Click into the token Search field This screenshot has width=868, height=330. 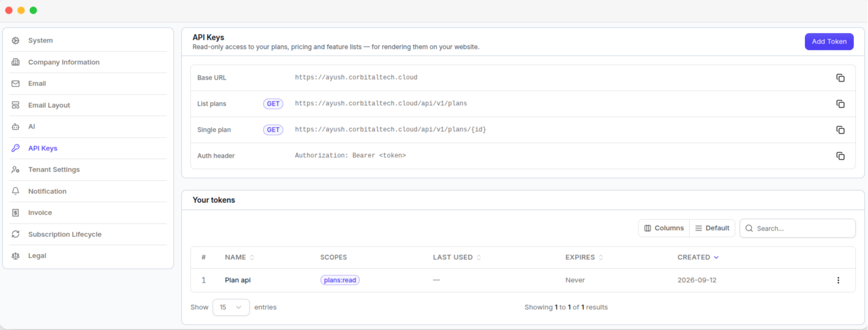point(797,229)
